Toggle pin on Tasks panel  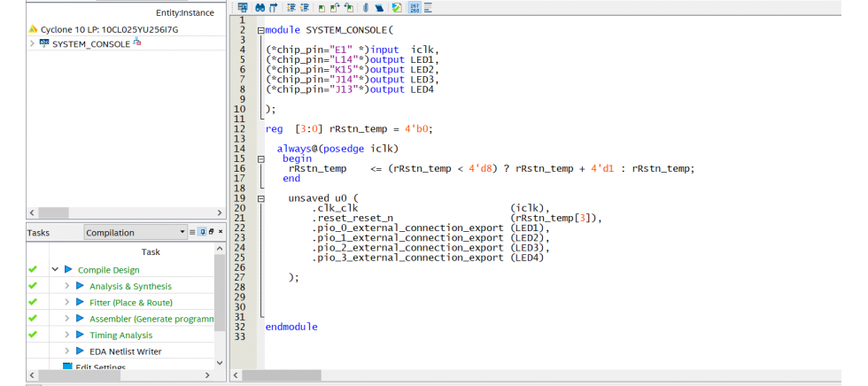click(202, 232)
